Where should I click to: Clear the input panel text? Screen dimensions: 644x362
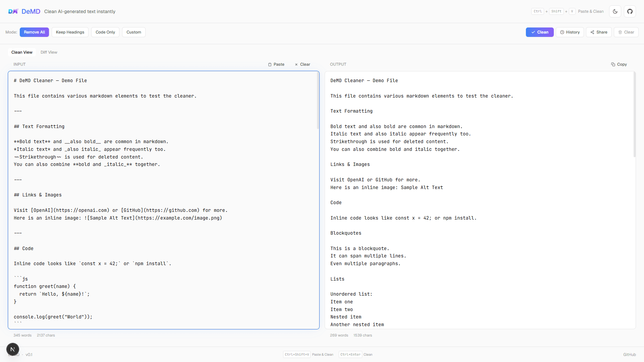(303, 64)
